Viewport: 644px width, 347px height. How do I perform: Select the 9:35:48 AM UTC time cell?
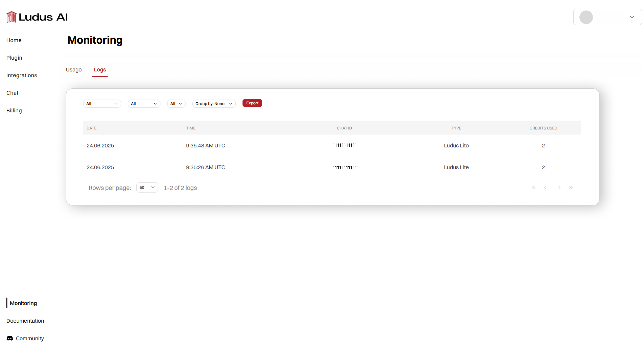click(206, 146)
